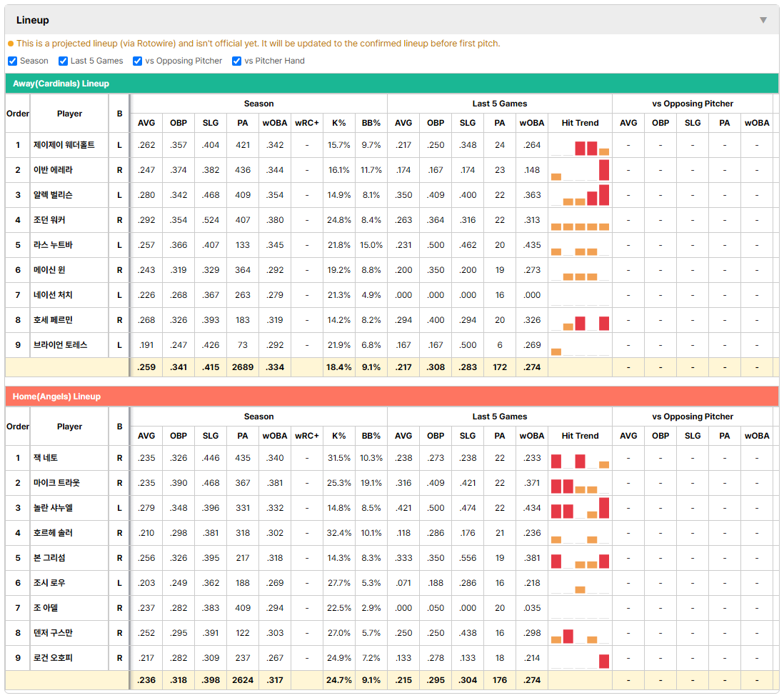Disable the vs Opposing Pitcher checkbox
The image size is (784, 698).
click(138, 61)
